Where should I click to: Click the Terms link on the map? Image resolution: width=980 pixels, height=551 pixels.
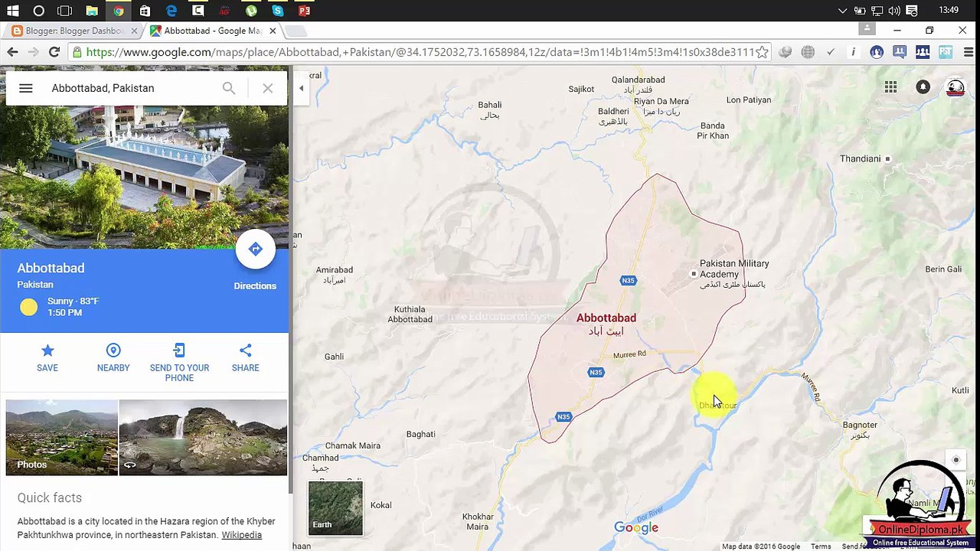[x=821, y=546]
